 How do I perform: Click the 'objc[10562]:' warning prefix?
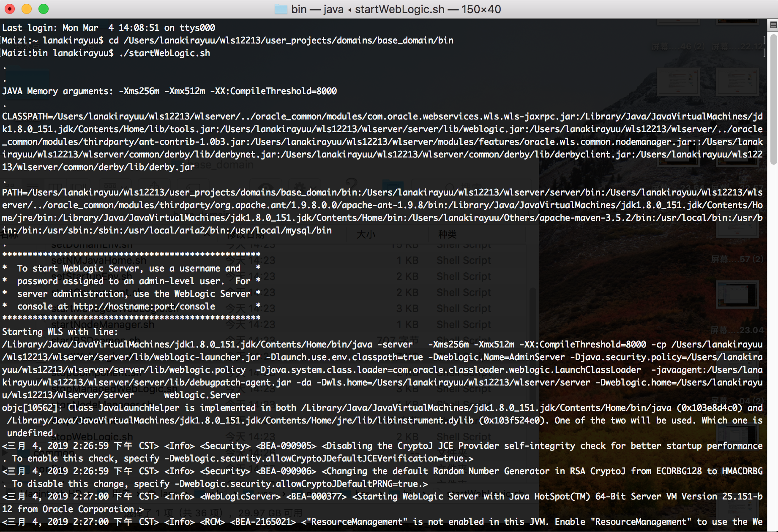point(33,408)
